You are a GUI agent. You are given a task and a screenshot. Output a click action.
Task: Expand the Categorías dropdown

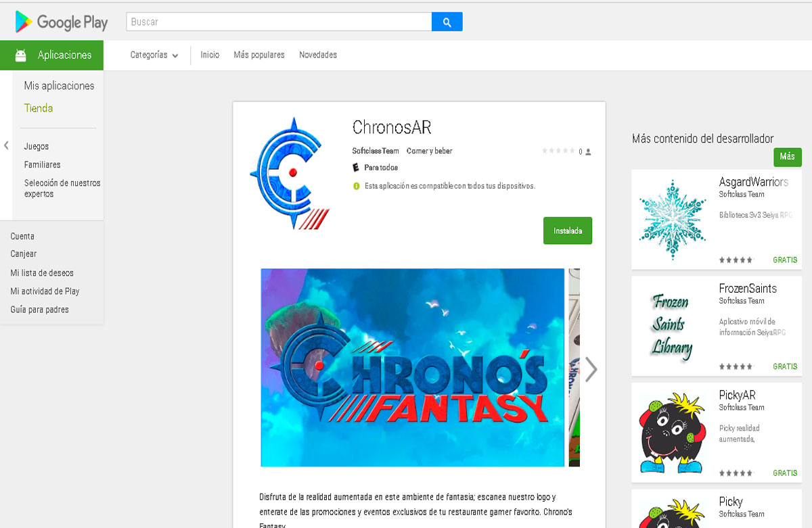click(x=154, y=55)
